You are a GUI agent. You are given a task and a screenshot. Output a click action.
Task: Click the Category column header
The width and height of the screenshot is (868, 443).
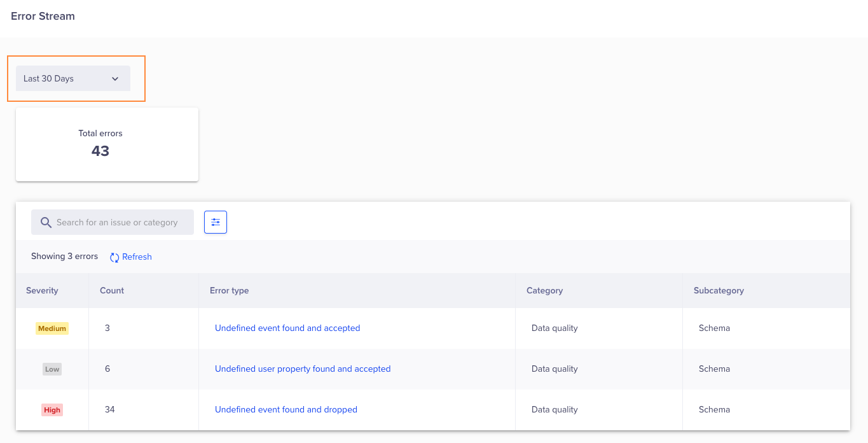[545, 290]
